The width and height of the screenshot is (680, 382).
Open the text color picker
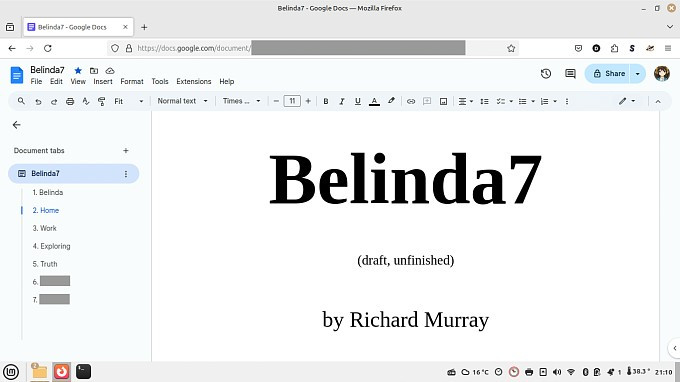pos(374,101)
